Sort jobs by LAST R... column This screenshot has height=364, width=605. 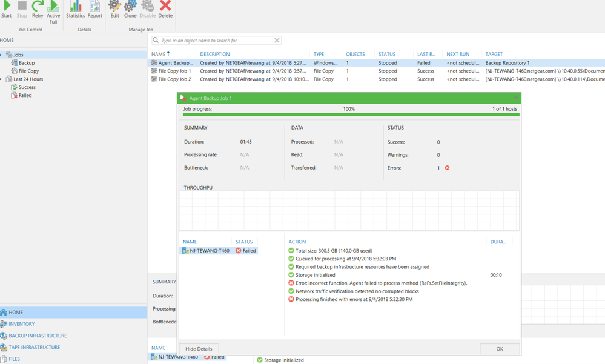426,54
